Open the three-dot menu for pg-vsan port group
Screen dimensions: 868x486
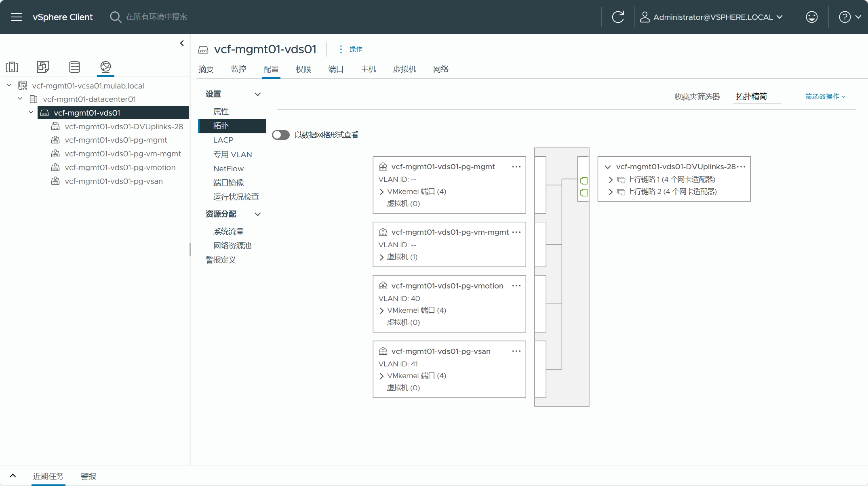pos(516,351)
